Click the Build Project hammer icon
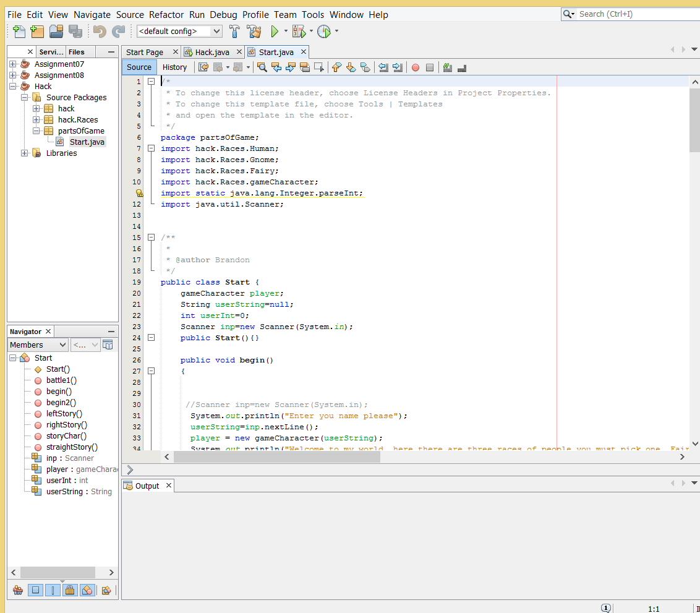Viewport: 700px width, 613px height. (x=234, y=32)
